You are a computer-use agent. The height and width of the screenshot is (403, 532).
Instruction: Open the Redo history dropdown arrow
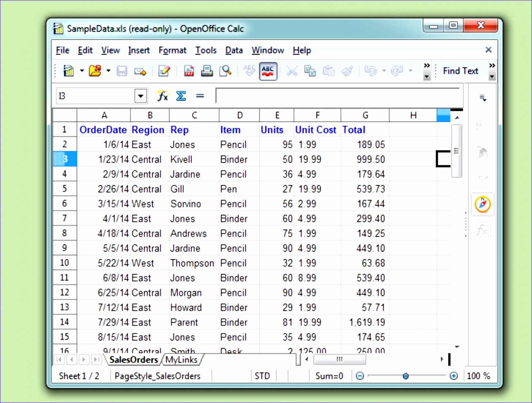point(411,71)
